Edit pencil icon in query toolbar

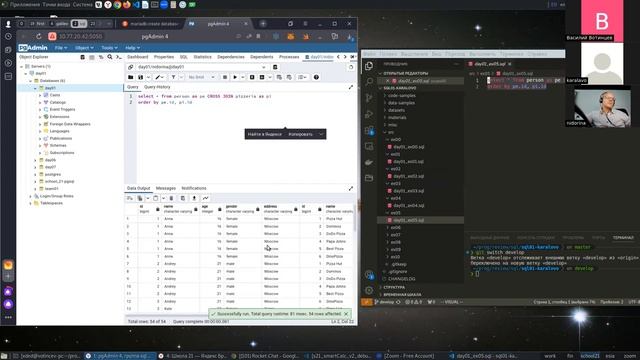tap(158, 77)
